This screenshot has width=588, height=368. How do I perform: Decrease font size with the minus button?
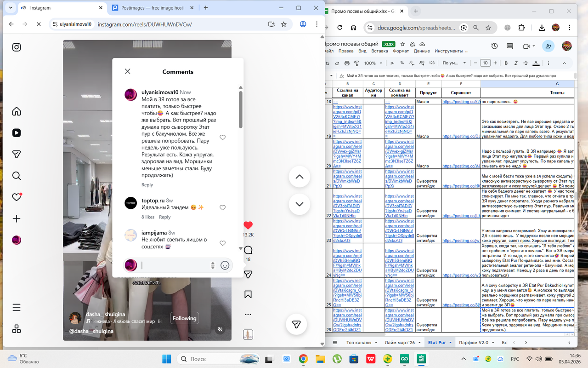(x=475, y=63)
